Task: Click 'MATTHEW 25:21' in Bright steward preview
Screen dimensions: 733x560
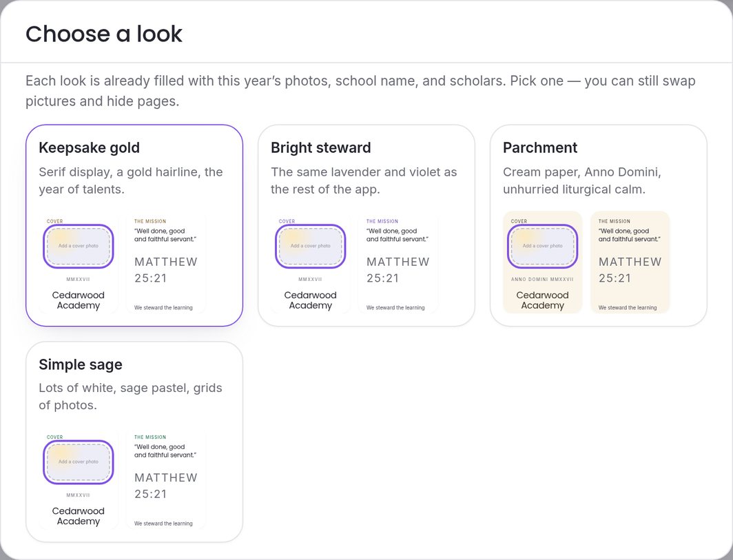Action: click(398, 270)
